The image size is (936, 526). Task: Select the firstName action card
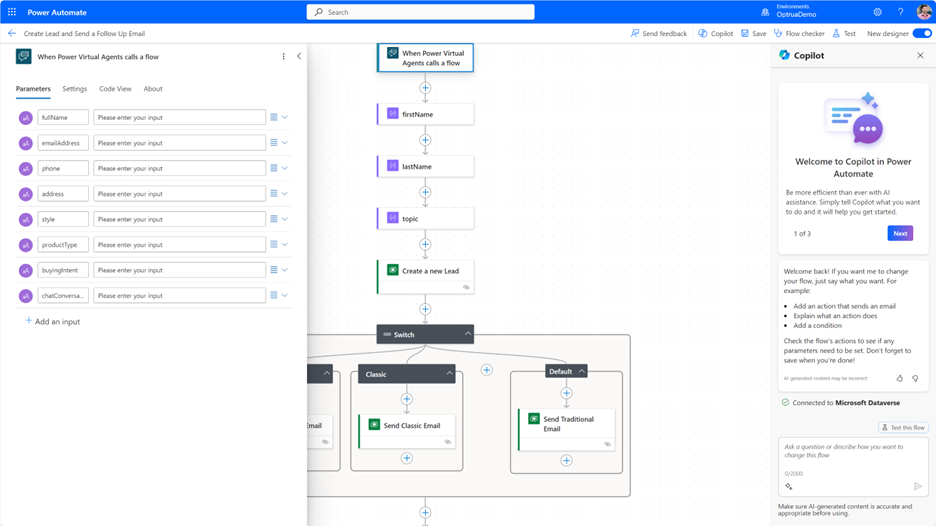[x=425, y=114]
